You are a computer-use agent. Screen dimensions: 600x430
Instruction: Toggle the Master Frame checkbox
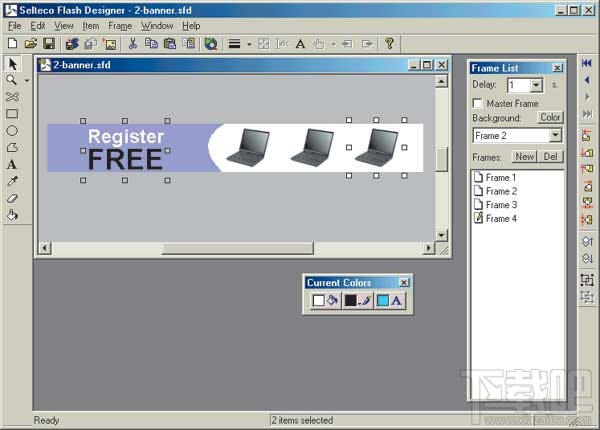point(478,103)
